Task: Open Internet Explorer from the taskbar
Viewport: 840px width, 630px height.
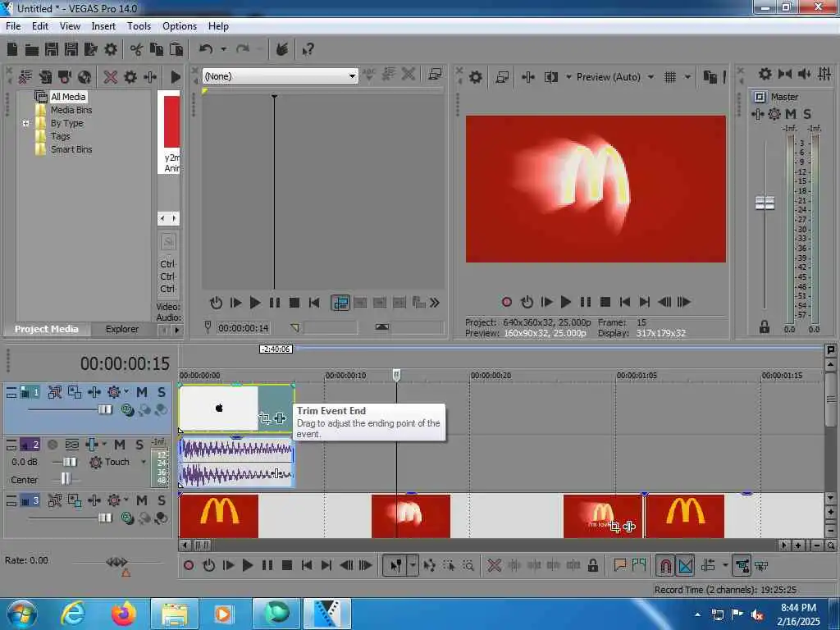Action: point(73,614)
